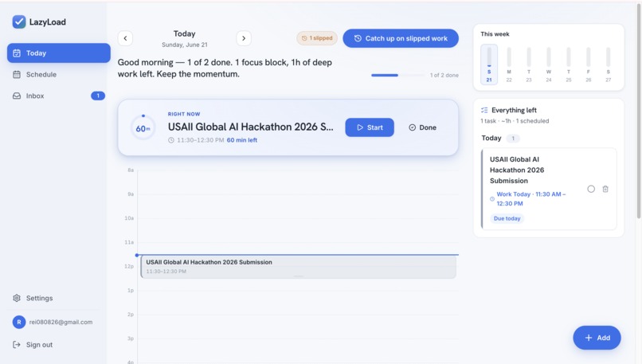Add a new task with Add button
This screenshot has width=642, height=364.
[x=597, y=338]
